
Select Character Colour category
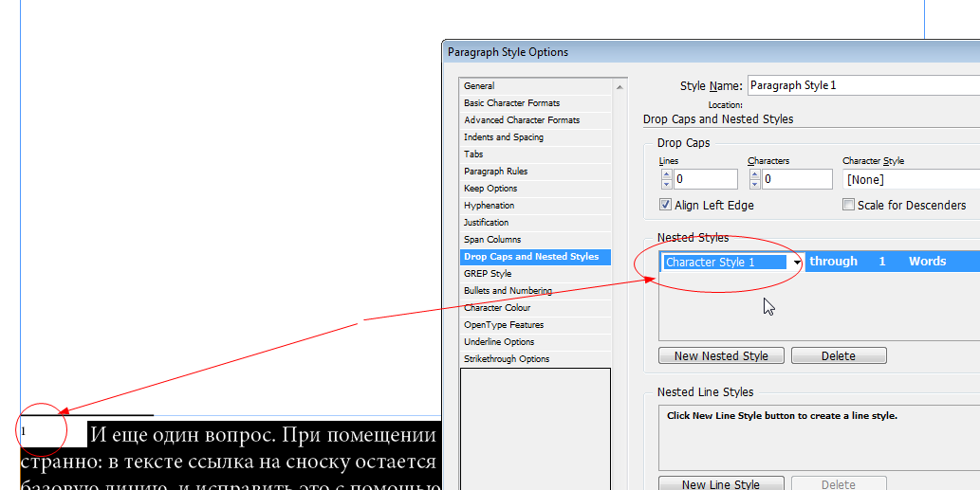[535, 308]
